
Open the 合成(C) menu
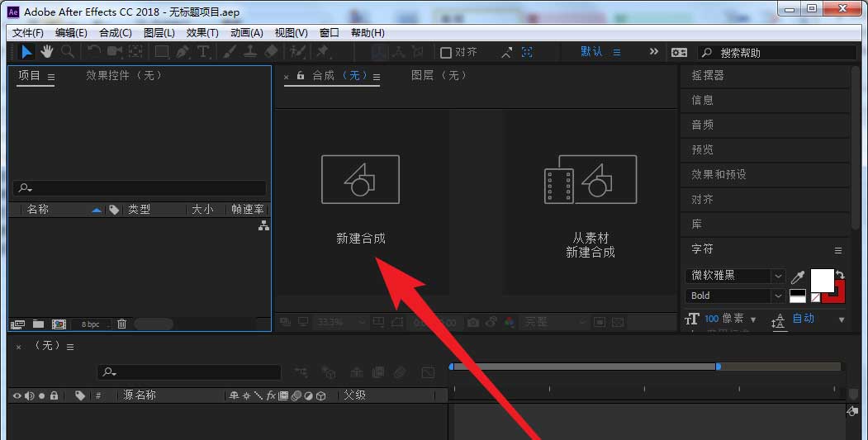(115, 33)
